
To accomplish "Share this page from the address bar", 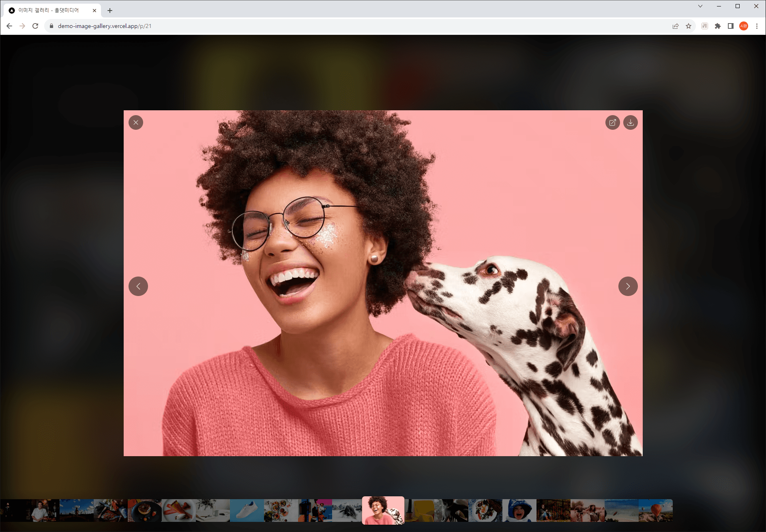I will (676, 26).
